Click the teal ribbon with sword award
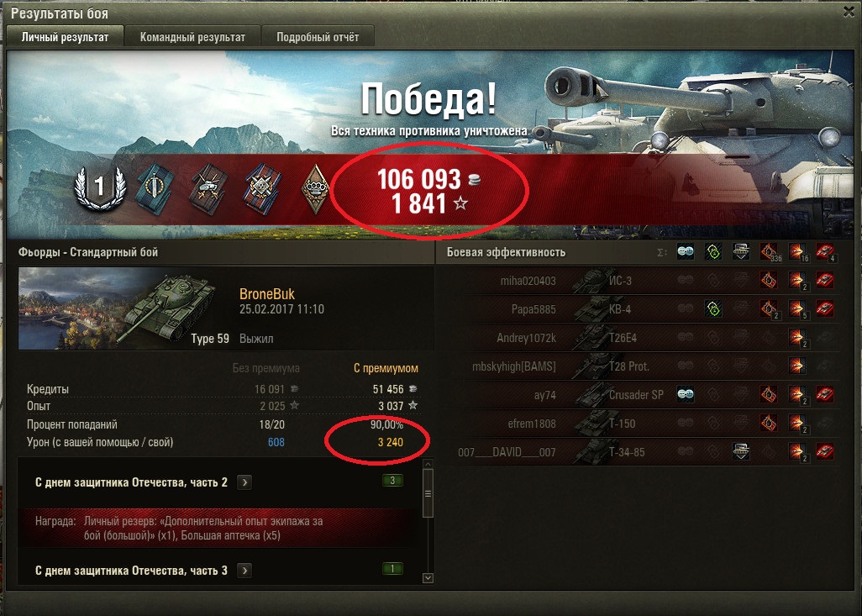 155,190
